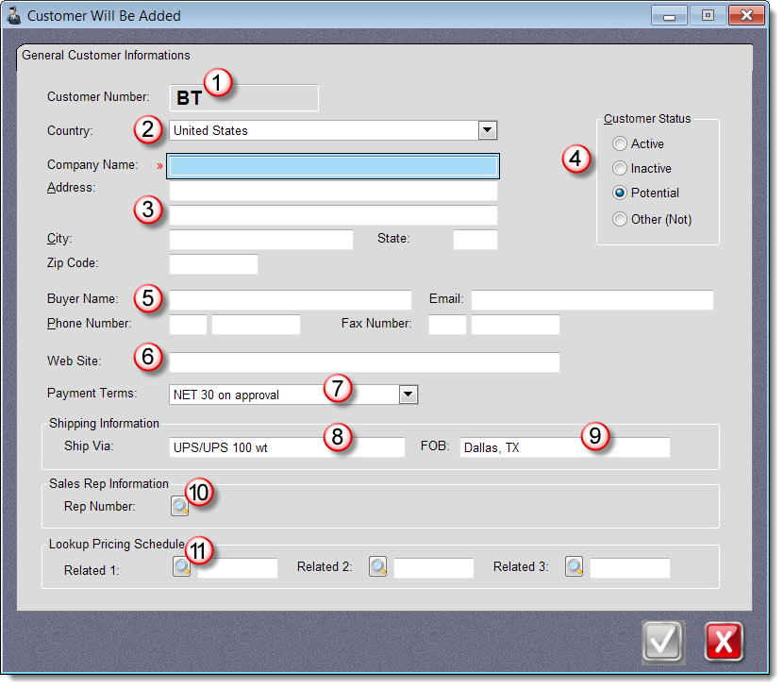Switch to General Customer Informations tab
The height and width of the screenshot is (689, 784).
click(x=106, y=56)
